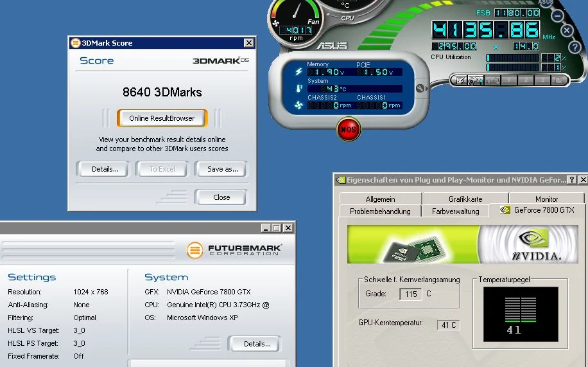Click the GFX NVIDIA GeForce 7800 GTX text
Viewport: 588px width, 367px height.
(209, 292)
